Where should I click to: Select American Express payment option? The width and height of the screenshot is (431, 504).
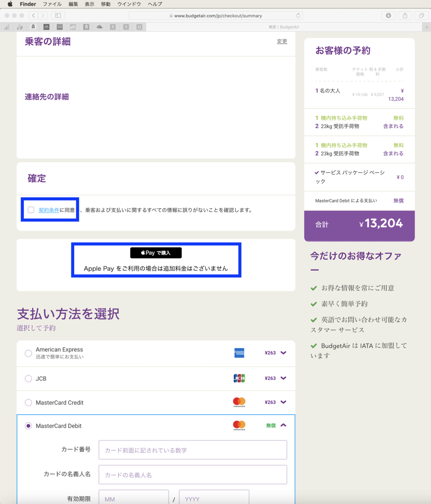(28, 353)
